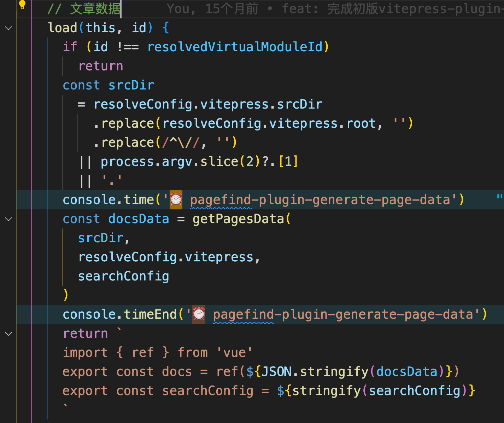Collapse the load(this, id) function block
The image size is (504, 423).
tap(9, 28)
